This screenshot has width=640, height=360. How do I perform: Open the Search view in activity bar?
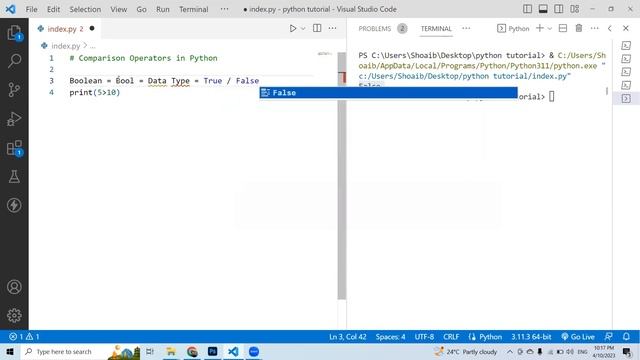coord(14,61)
